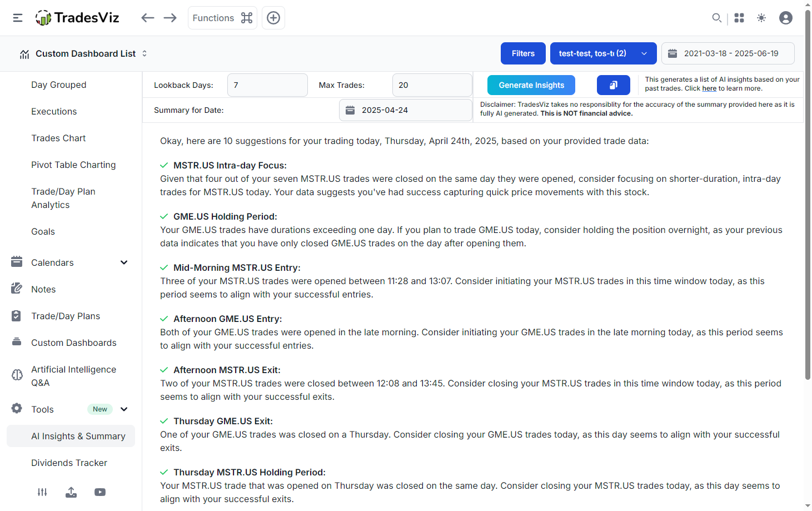Click the Artificial Intelligence brain icon
812x511 pixels.
point(17,375)
